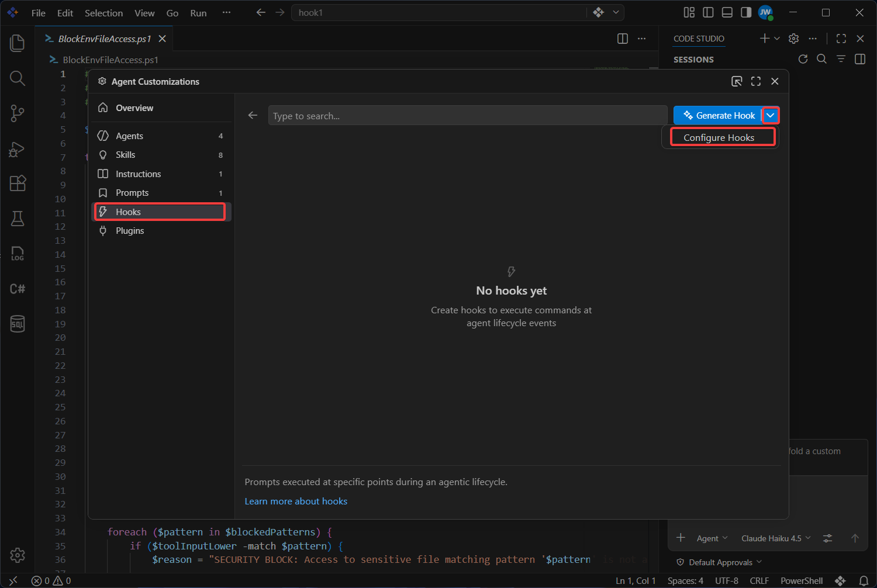877x588 pixels.
Task: Customize layout icon in title bar
Action: click(689, 12)
